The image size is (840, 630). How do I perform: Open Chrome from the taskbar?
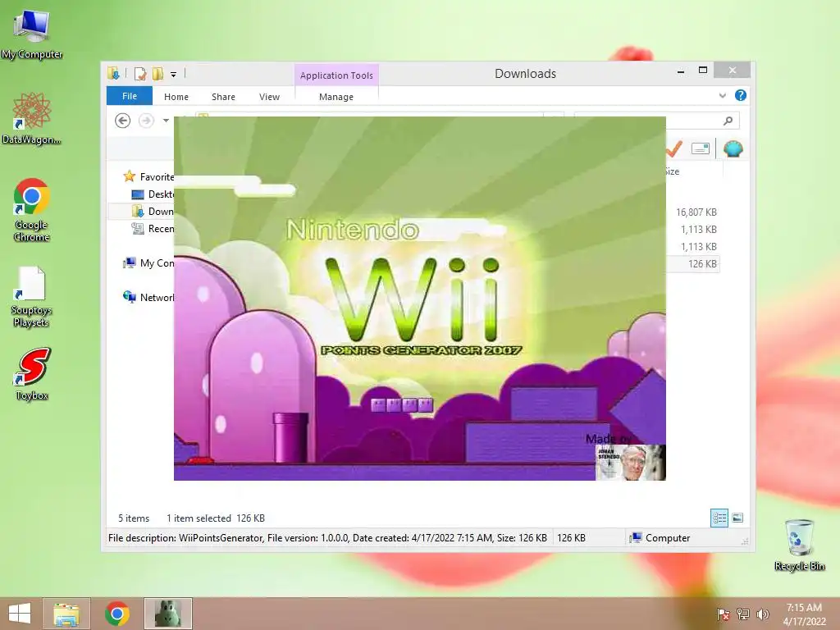[x=117, y=614]
